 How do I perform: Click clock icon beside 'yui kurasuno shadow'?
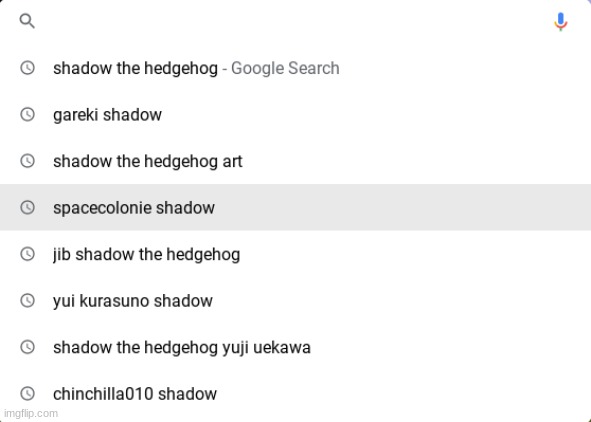point(27,300)
